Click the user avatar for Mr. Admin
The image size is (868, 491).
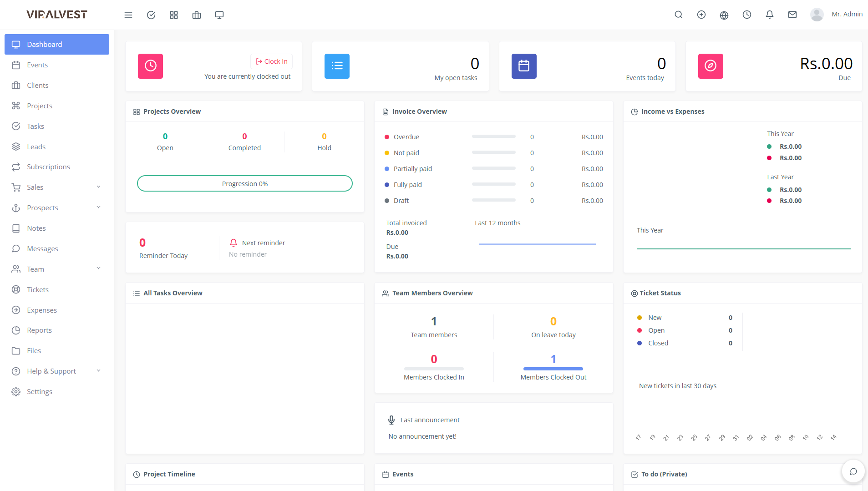[817, 14]
